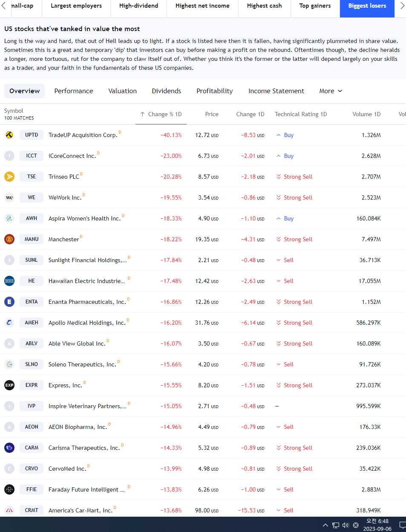Click the Aspira Women's Health logo icon
406x532 pixels.
coord(9,218)
